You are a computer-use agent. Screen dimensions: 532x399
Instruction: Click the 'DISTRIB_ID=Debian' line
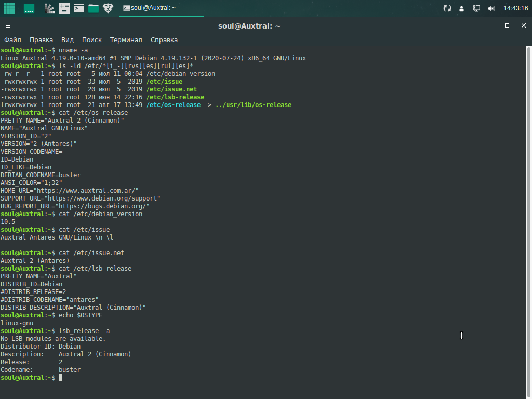[x=32, y=284]
